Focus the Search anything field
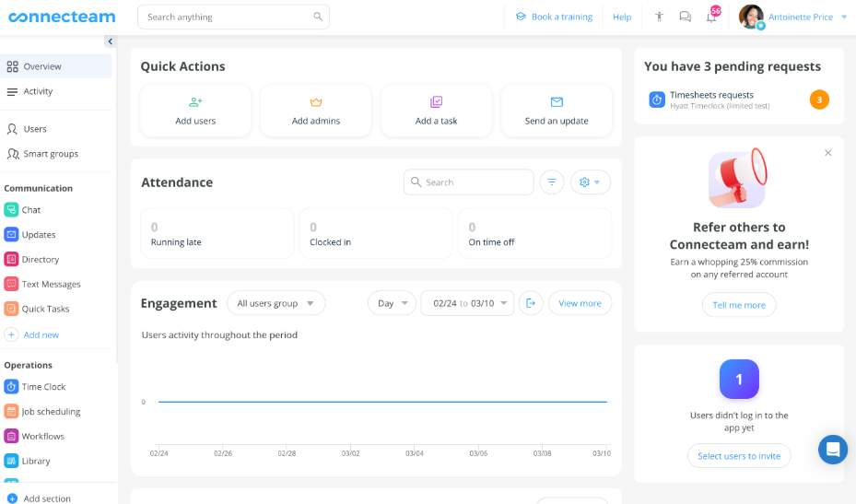The image size is (856, 504). tap(233, 17)
